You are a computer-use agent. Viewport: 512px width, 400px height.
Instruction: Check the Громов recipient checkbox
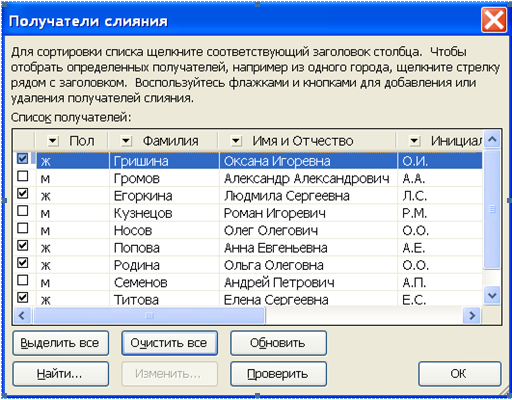22,176
